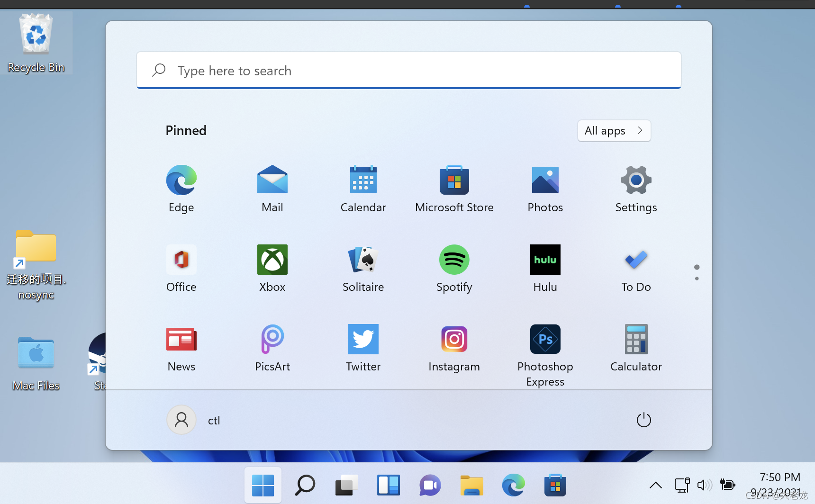The image size is (815, 504).
Task: Launch the Hulu app
Action: tap(545, 269)
